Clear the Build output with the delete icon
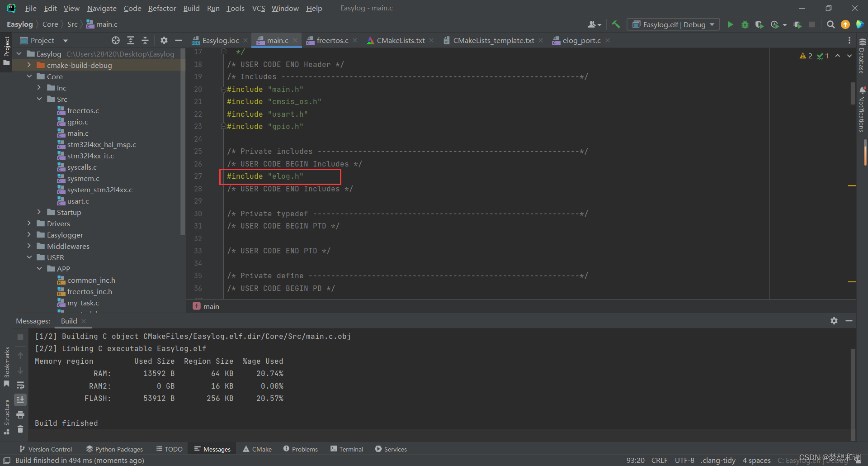The image size is (868, 466). (x=20, y=429)
